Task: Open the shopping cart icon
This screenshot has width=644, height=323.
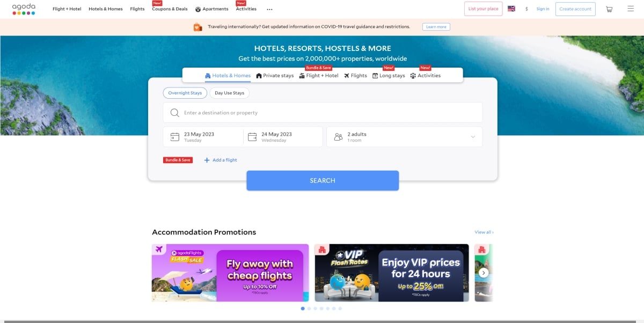Action: [x=609, y=9]
